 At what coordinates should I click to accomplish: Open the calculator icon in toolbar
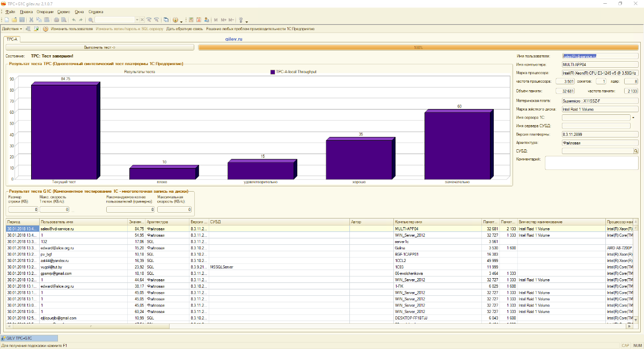point(191,20)
